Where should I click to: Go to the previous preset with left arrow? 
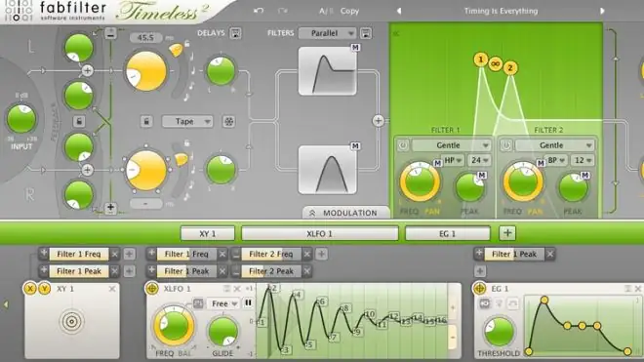click(x=399, y=11)
